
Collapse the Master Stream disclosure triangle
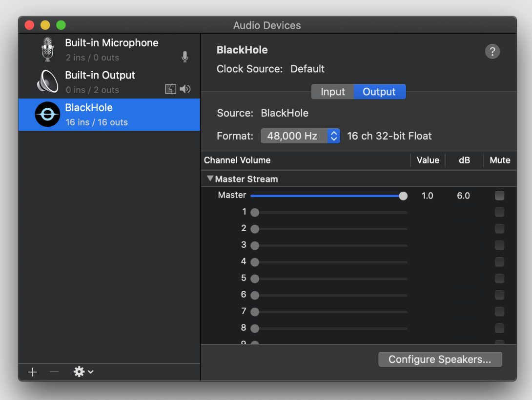tap(210, 179)
